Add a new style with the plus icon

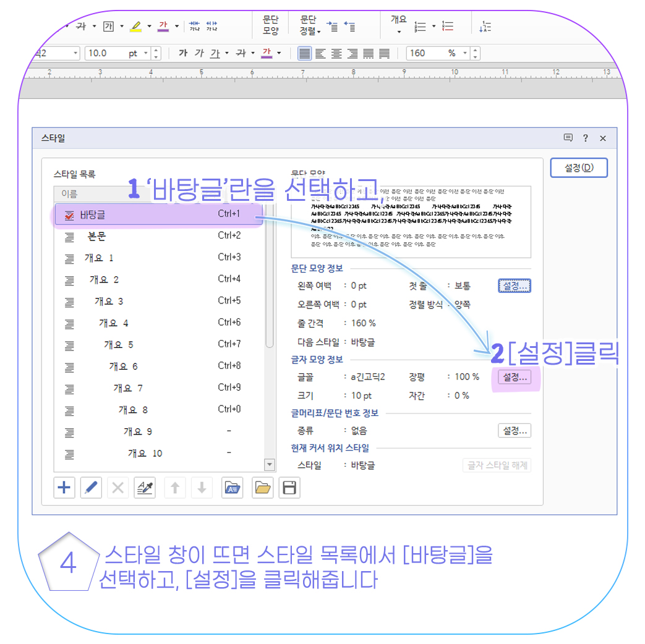click(64, 488)
